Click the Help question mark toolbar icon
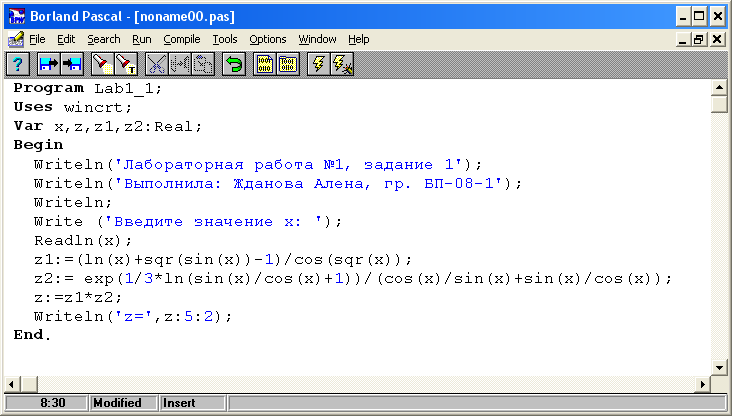The image size is (732, 416). click(18, 64)
